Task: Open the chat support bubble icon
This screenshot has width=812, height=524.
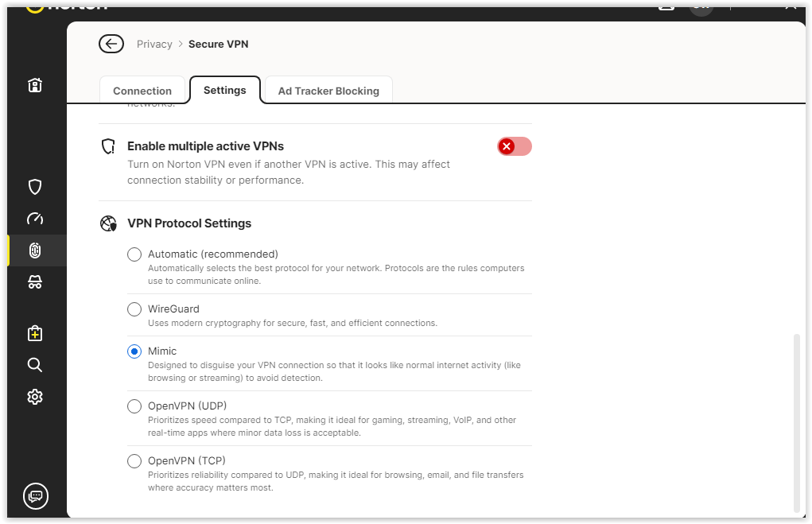Action: [x=36, y=496]
